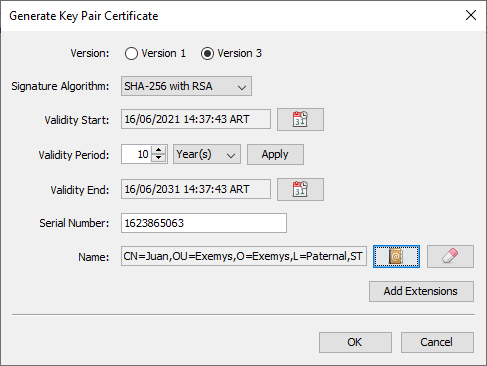Click the Validity Start label
The width and height of the screenshot is (487, 366).
tap(77, 120)
